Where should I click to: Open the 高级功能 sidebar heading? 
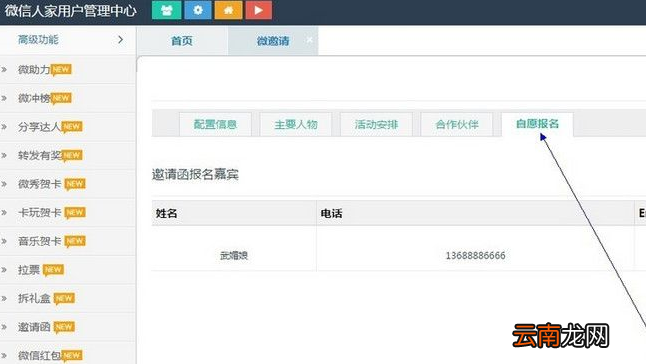[38, 40]
